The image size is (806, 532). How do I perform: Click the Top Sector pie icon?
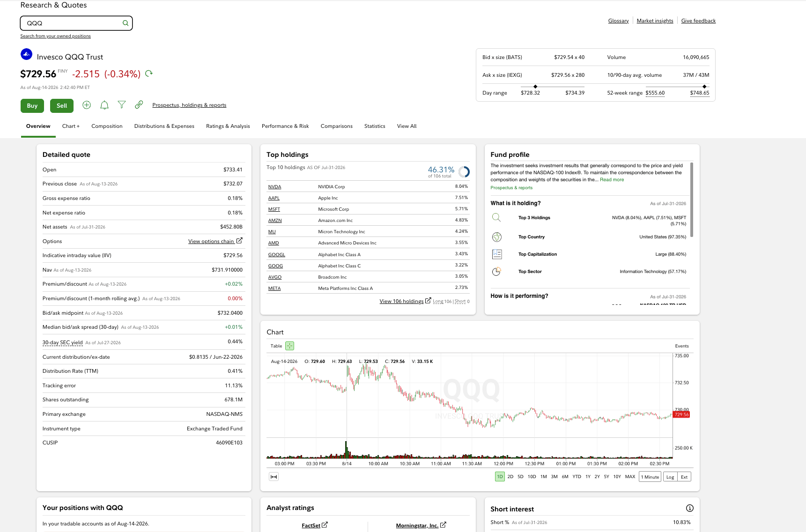tap(497, 272)
